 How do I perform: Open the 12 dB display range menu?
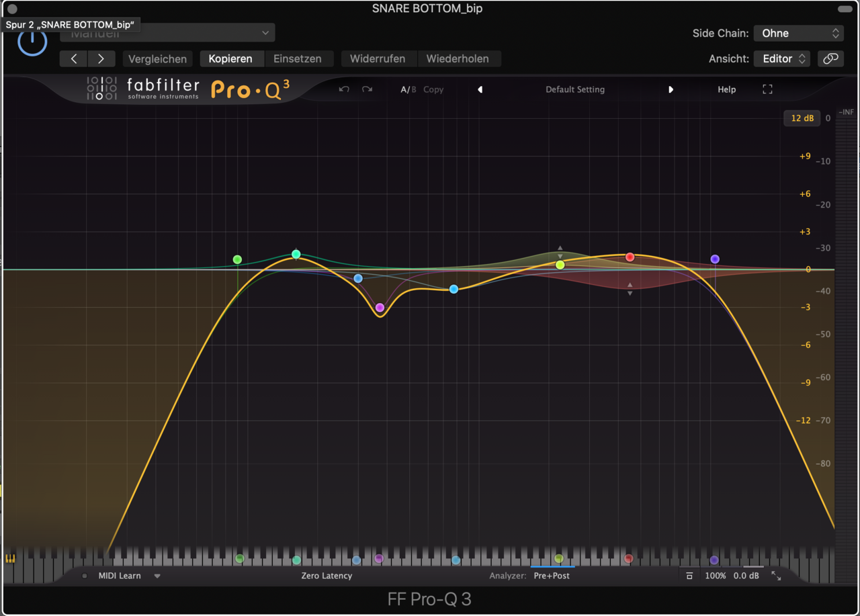pos(802,118)
